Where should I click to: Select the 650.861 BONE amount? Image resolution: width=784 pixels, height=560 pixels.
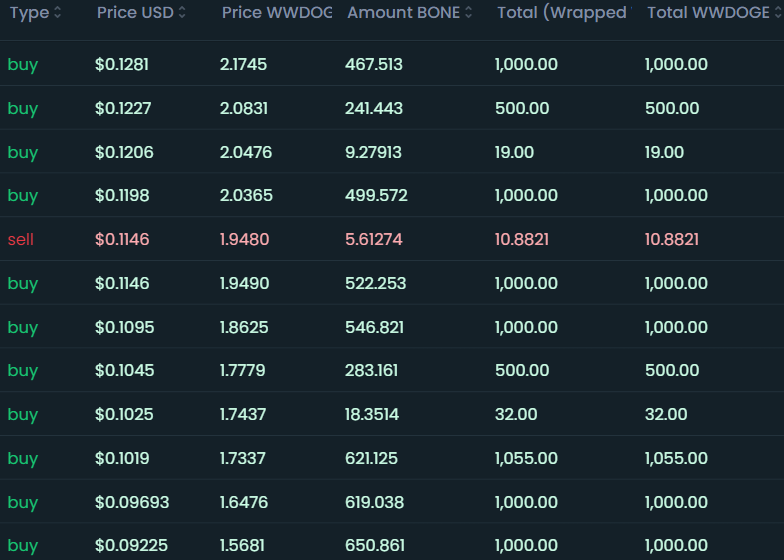click(375, 546)
